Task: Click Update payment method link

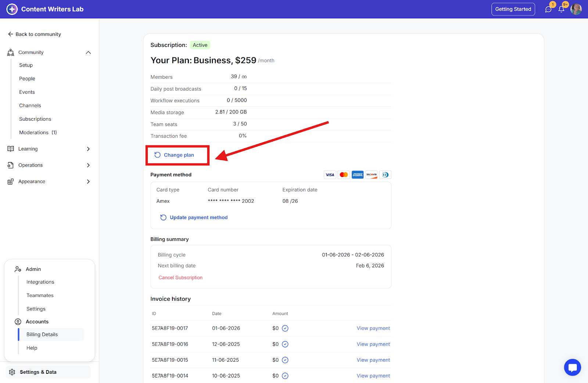Action: pyautogui.click(x=198, y=217)
